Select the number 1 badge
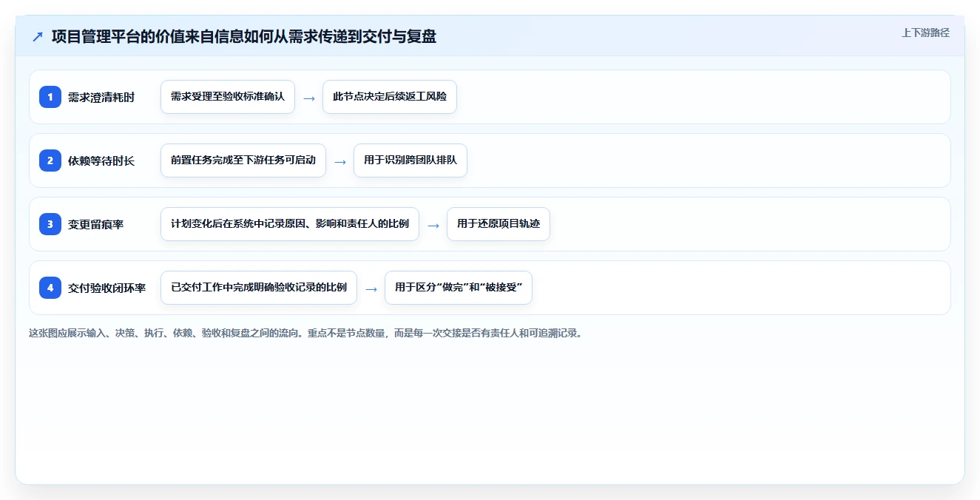Viewport: 980px width, 500px height. click(x=50, y=97)
